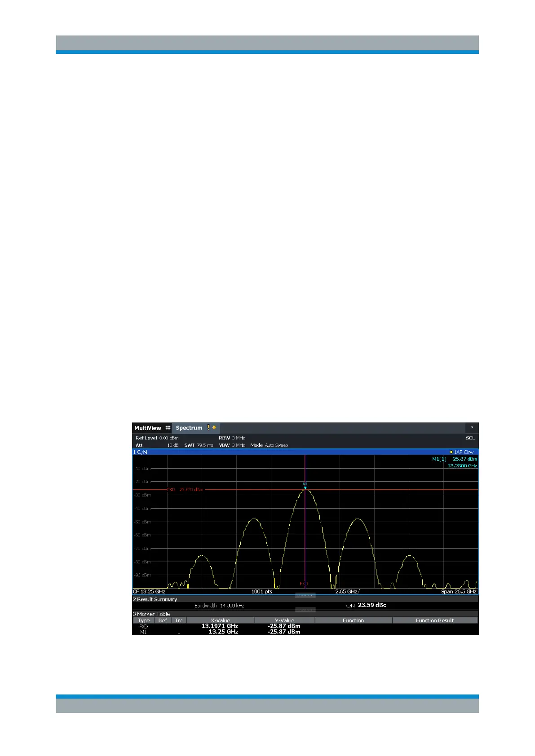The image size is (535, 756).
Task: Switch to the Spectrum tab
Action: [189, 428]
